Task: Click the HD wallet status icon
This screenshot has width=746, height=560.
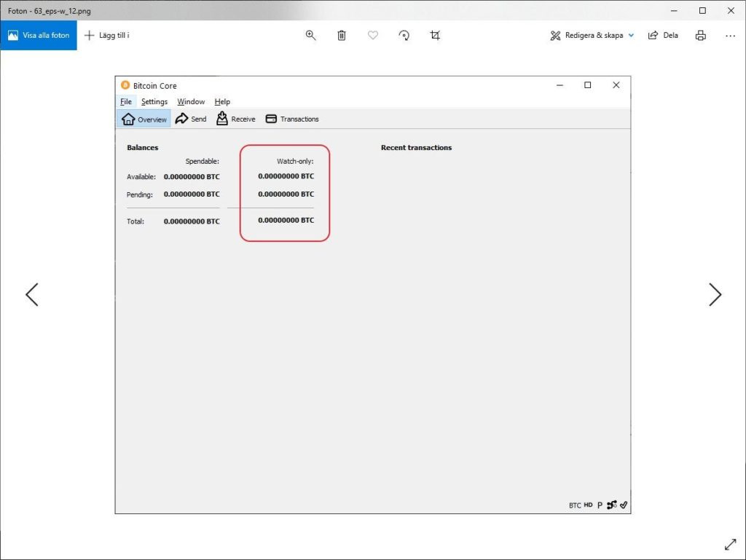Action: 588,505
